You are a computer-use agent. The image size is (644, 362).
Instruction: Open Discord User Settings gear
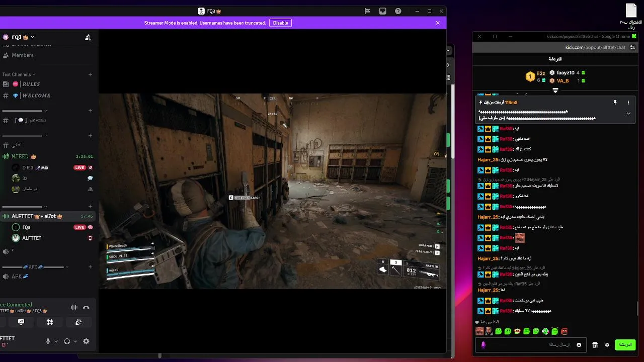pyautogui.click(x=86, y=341)
